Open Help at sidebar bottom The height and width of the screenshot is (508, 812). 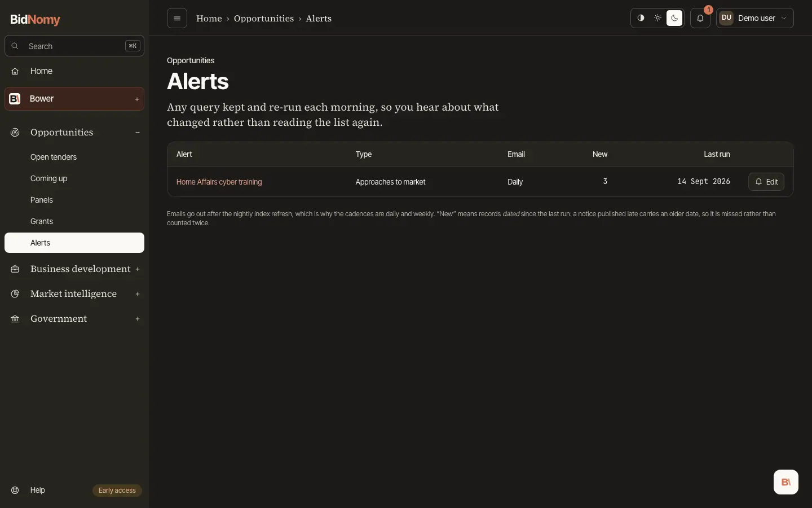click(37, 490)
